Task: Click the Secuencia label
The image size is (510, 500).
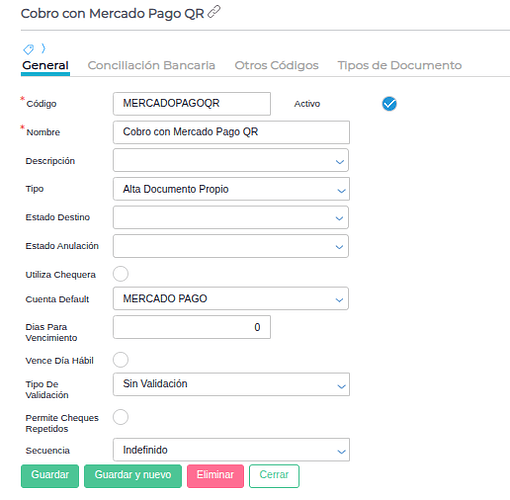Action: (48, 451)
